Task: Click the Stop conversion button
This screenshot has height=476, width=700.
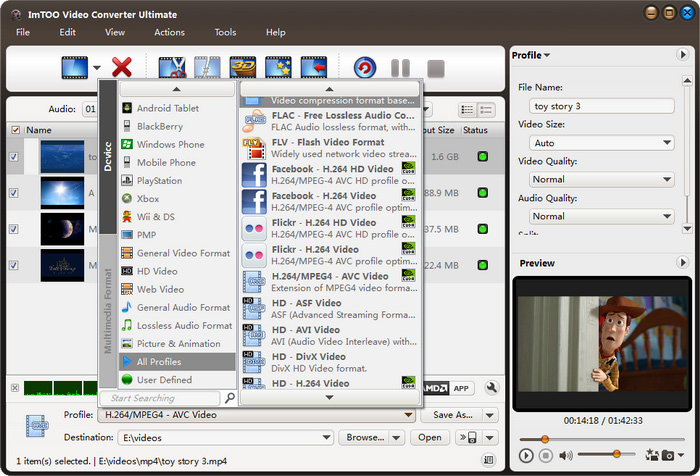Action: pyautogui.click(x=436, y=69)
